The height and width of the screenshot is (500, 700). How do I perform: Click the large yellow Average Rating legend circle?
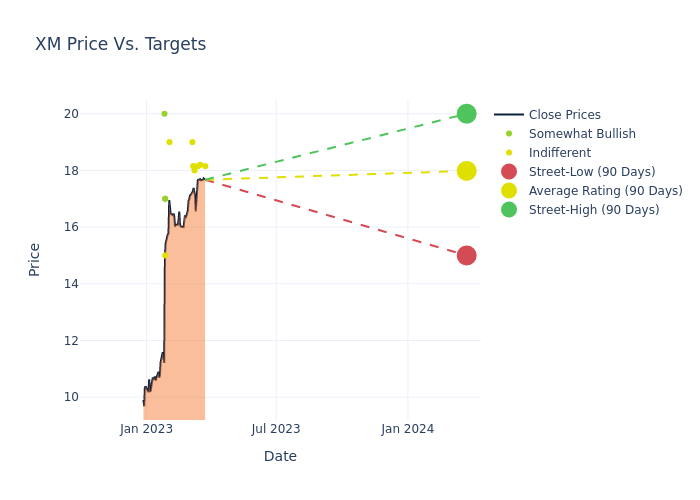tap(509, 191)
